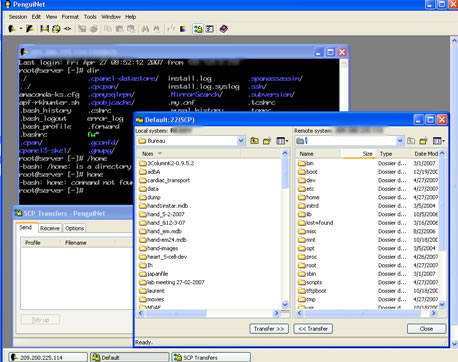The width and height of the screenshot is (458, 362).
Task: Click the SCP file transfer toolbar icon
Action: point(198,29)
